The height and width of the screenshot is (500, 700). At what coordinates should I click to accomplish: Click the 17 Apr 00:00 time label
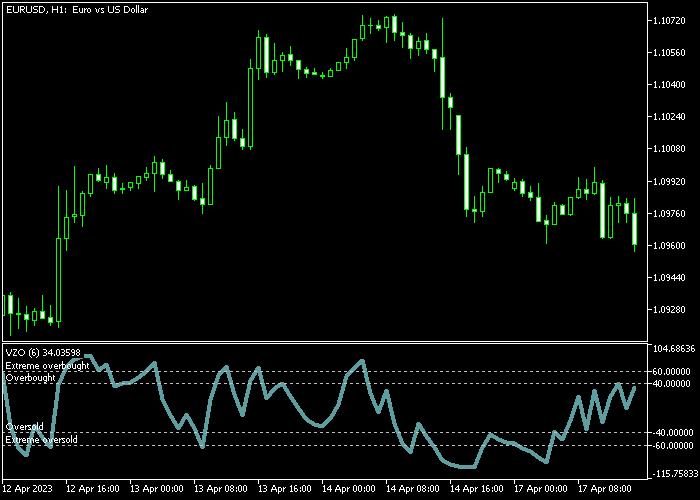541,489
